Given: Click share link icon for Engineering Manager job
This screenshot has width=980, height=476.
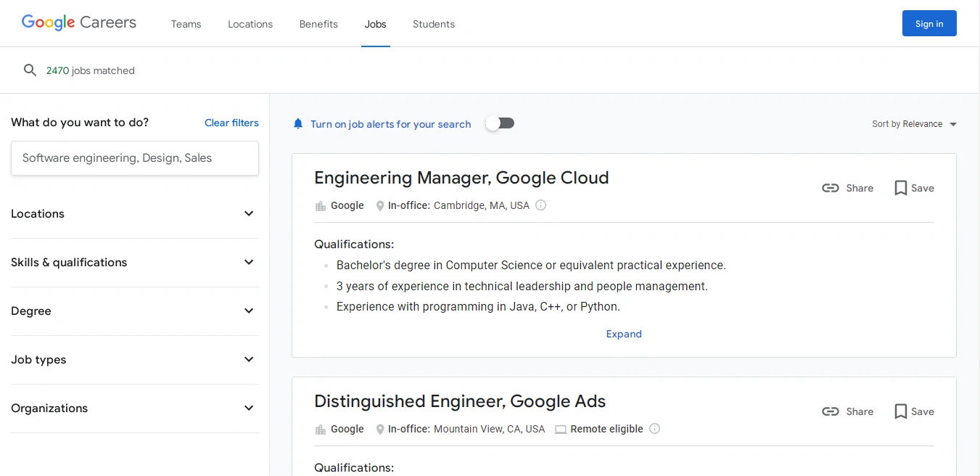Looking at the screenshot, I should [831, 188].
